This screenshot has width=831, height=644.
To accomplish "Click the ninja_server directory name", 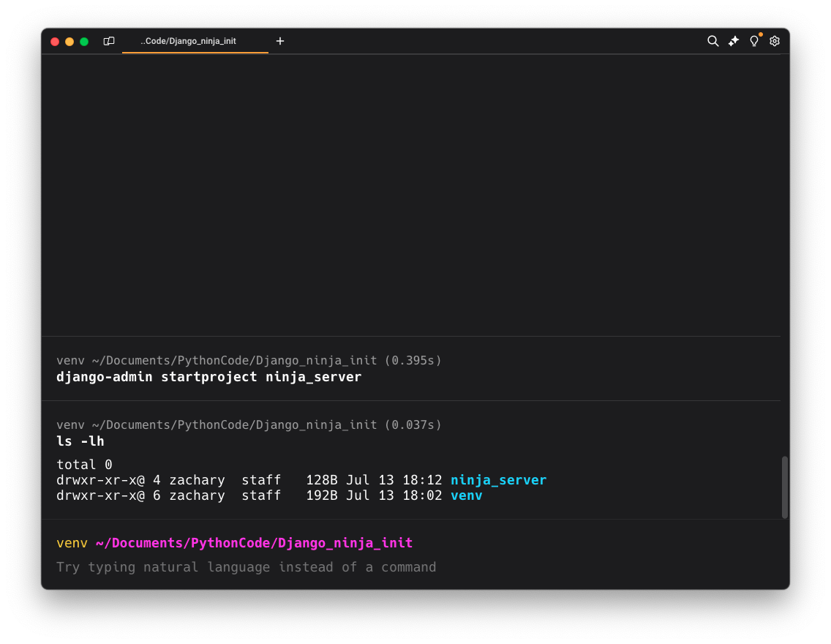I will pos(498,480).
